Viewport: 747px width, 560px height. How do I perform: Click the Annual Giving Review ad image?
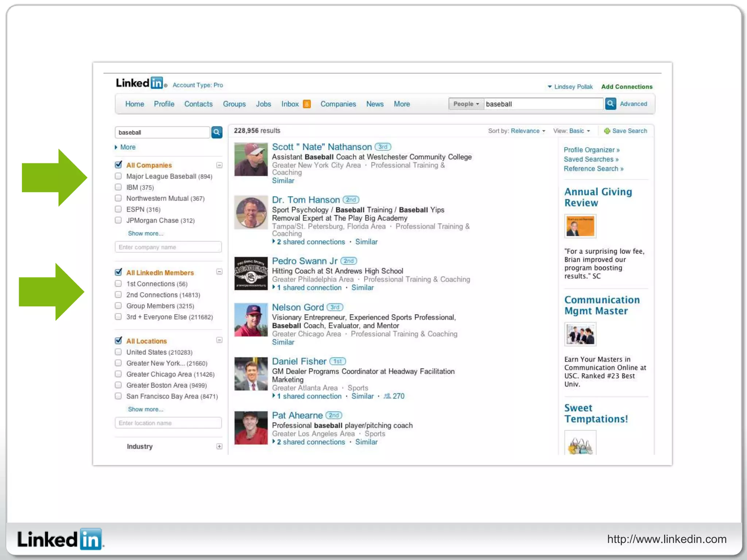580,226
